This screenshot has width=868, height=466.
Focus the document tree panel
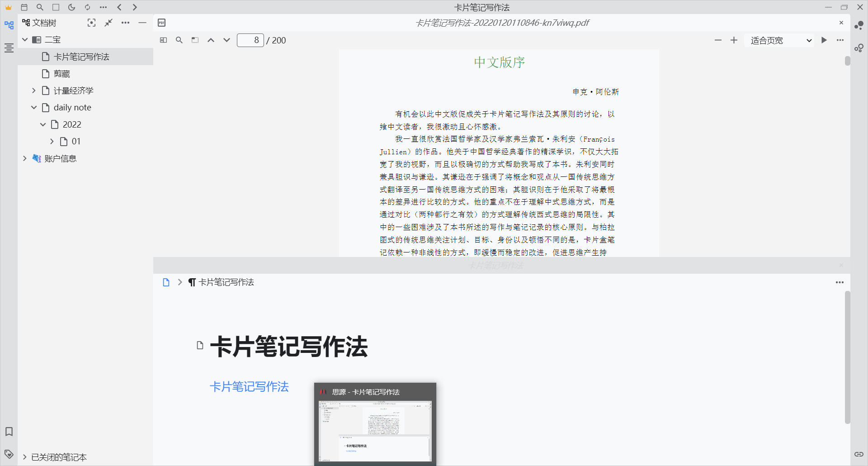coord(91,23)
